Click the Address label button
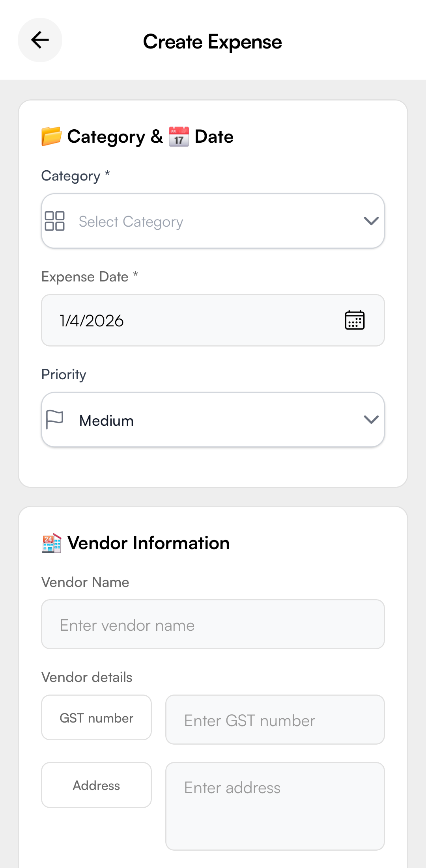This screenshot has width=426, height=868. [96, 785]
